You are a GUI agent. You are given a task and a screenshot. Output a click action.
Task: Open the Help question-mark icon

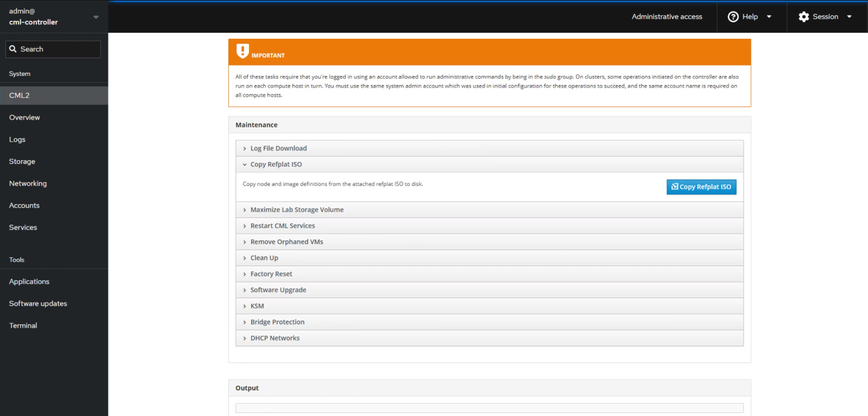(733, 17)
